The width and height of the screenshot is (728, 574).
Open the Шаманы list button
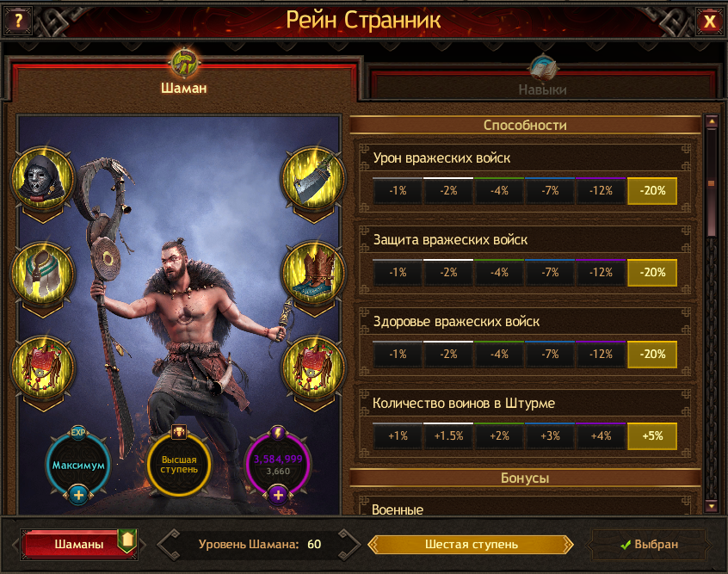(79, 544)
